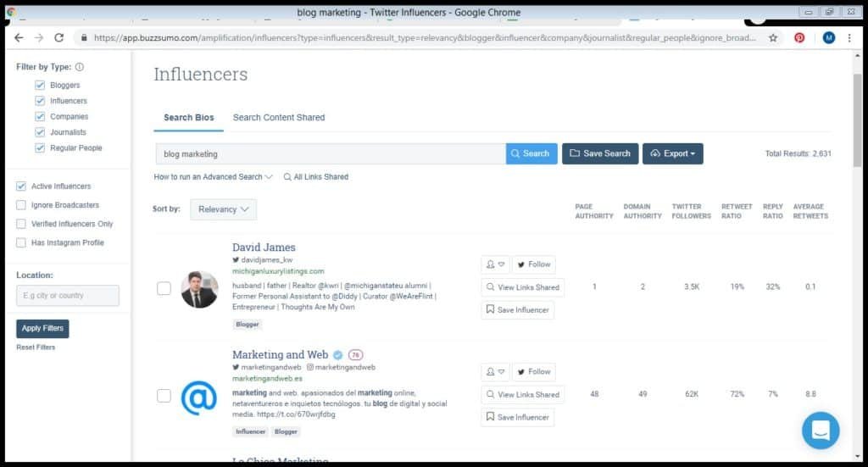View Links Shared for David James
The image size is (868, 467).
point(522,287)
